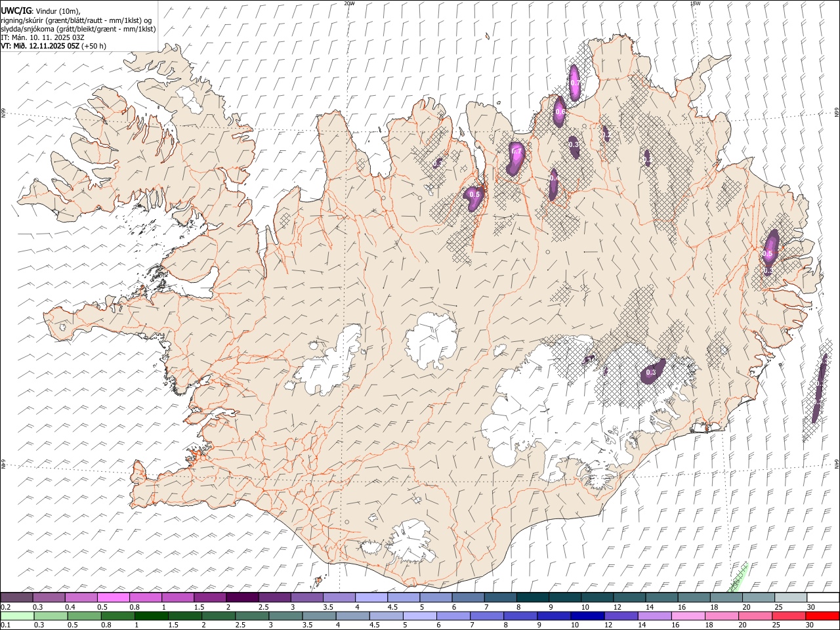Click the 'UWC/IG' title text
The height and width of the screenshot is (630, 840).
coord(16,11)
